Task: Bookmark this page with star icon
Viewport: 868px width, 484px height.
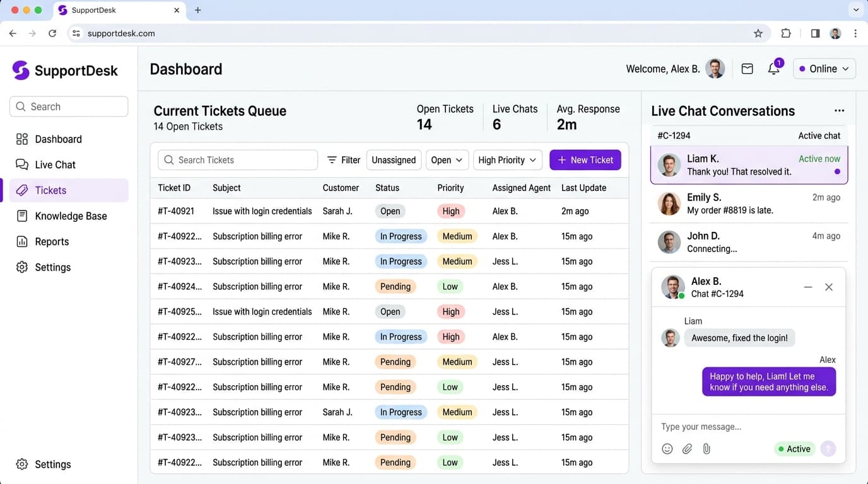Action: point(758,33)
